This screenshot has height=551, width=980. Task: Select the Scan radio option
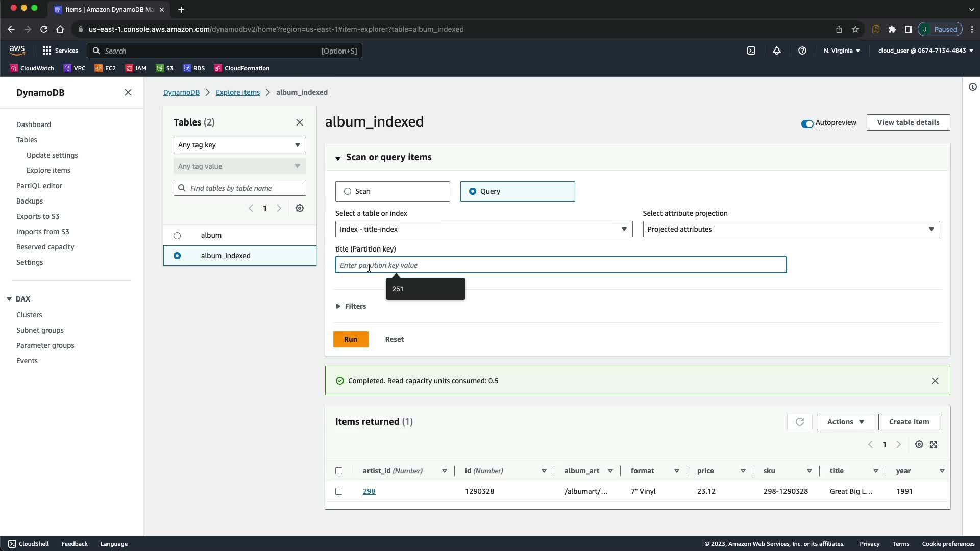click(x=348, y=191)
